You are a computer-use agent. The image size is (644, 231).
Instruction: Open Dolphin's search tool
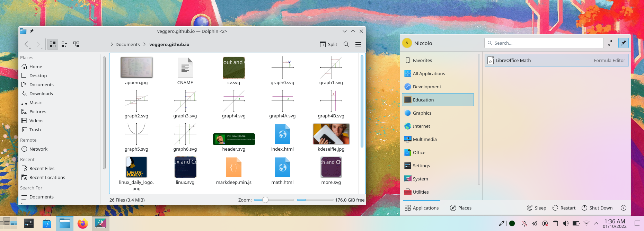coord(346,44)
